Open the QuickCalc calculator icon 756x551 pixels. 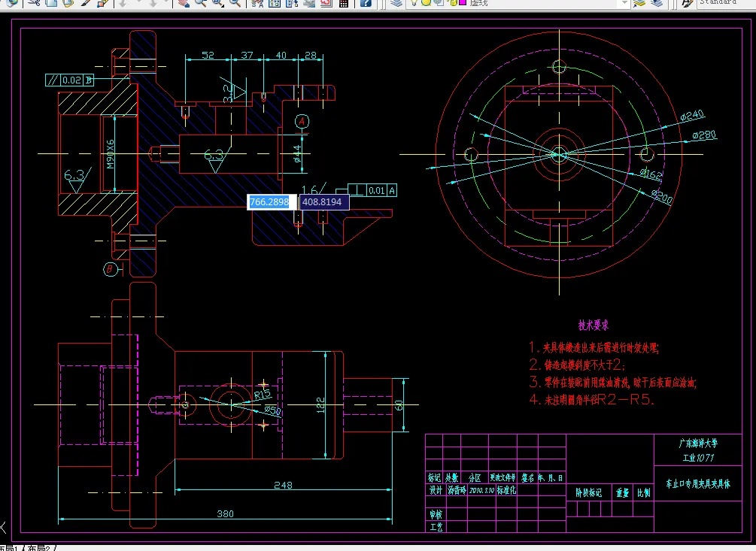point(343,2)
